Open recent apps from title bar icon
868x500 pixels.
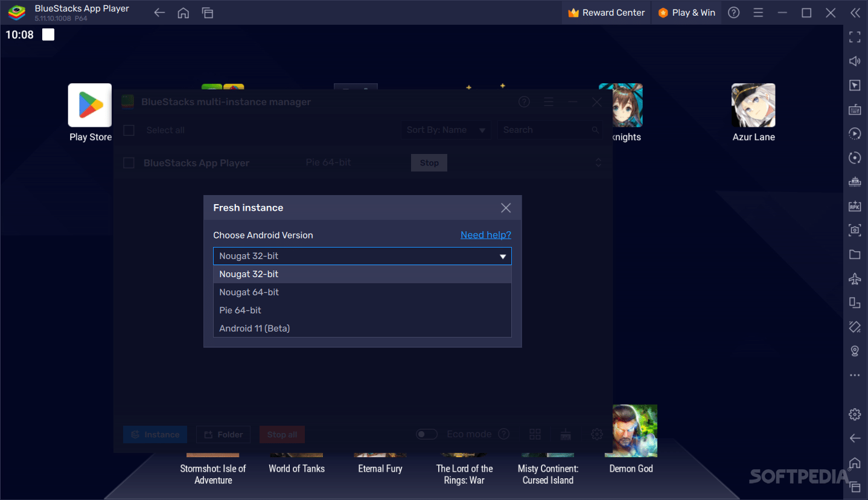[208, 13]
